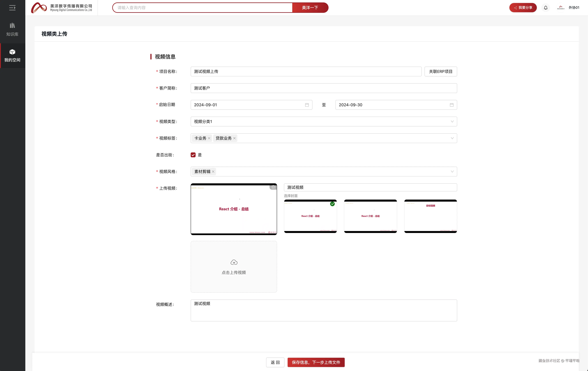Click the 关联ERP项目 button

click(440, 71)
